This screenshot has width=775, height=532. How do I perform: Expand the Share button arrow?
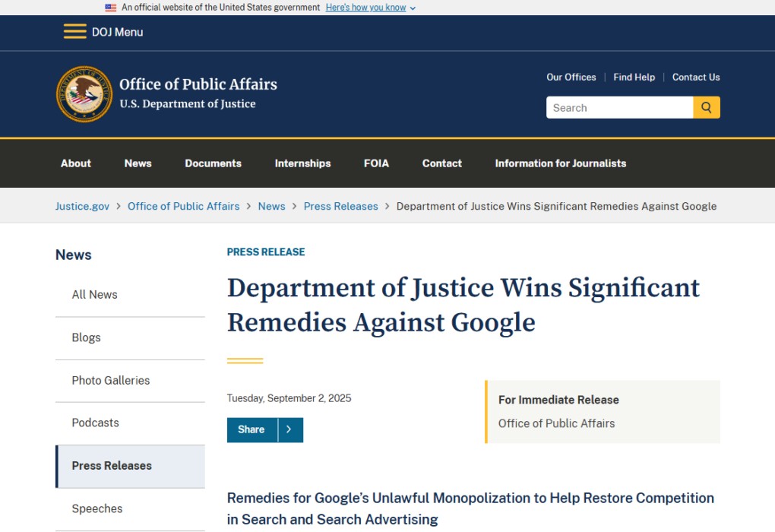(290, 429)
